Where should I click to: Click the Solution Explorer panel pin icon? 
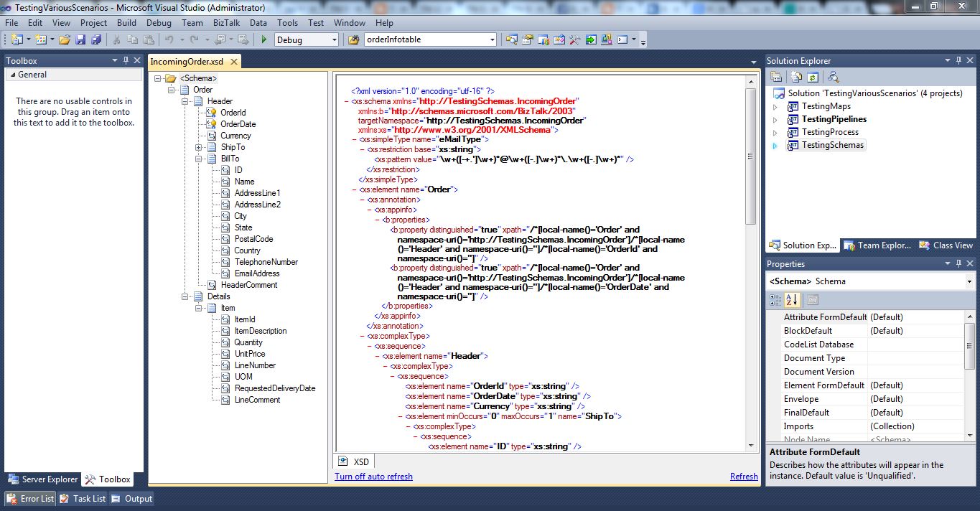[959, 61]
